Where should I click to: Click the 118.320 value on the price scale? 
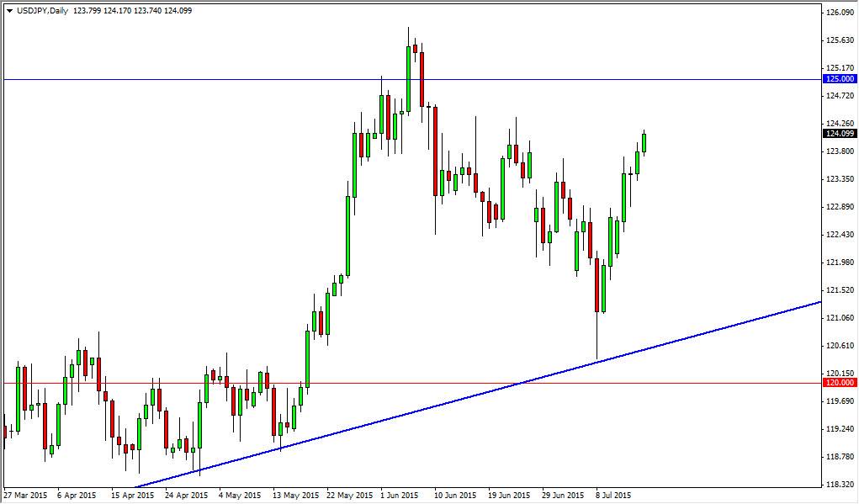click(839, 483)
